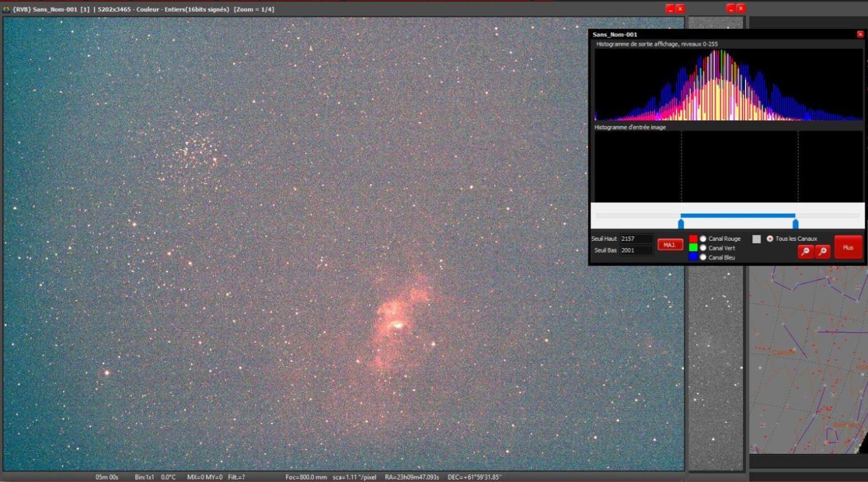
Task: Click the Seuil Bas value field
Action: pos(636,251)
